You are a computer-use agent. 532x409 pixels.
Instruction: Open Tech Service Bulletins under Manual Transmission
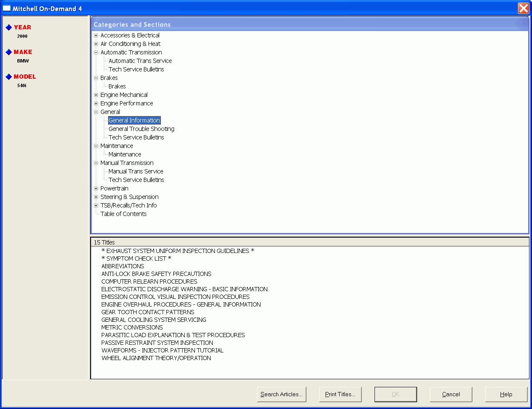136,180
